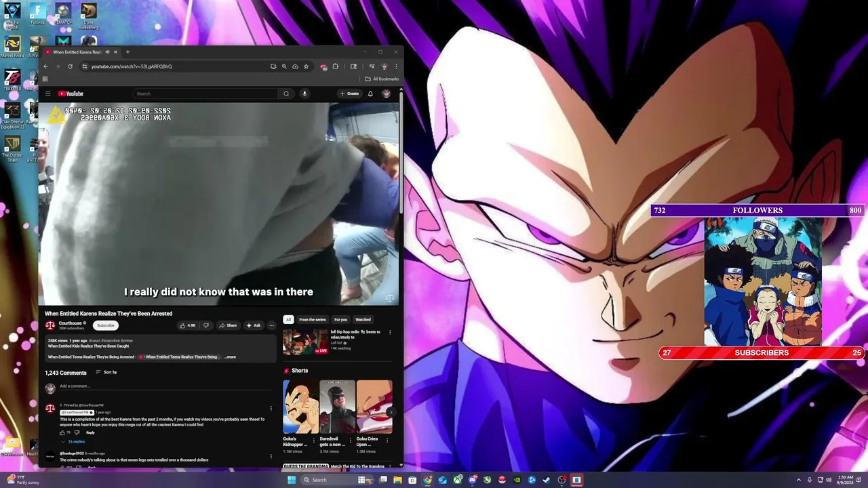This screenshot has height=488, width=868.
Task: Reply to the pinned Courthouse comment
Action: point(90,432)
